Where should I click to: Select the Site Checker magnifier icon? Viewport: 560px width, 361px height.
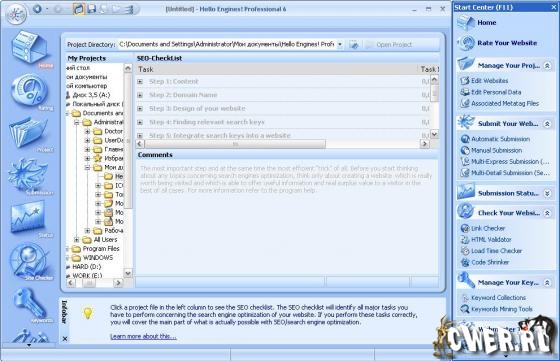click(29, 261)
